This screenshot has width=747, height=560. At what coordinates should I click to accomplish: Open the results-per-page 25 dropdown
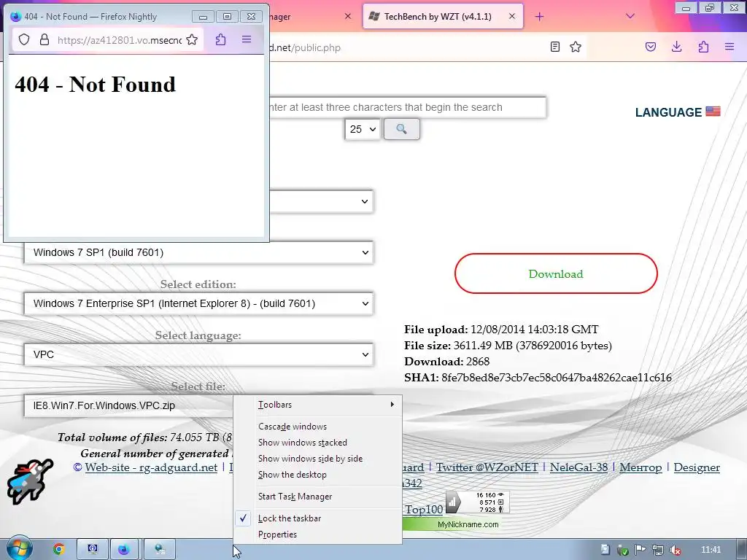coord(363,129)
